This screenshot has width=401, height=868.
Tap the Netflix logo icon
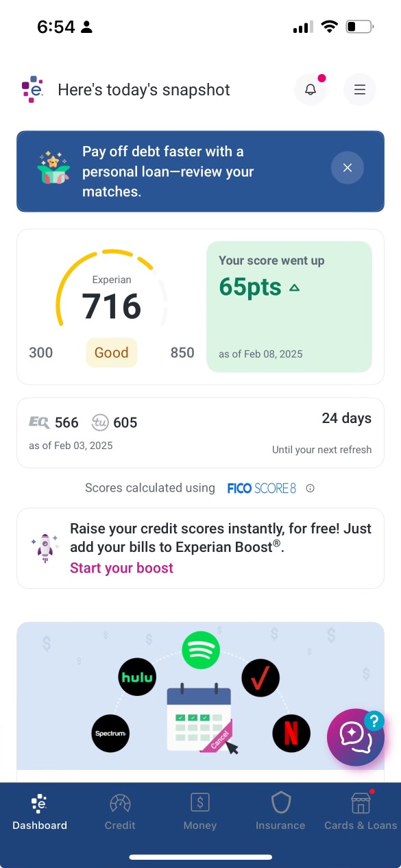[291, 734]
